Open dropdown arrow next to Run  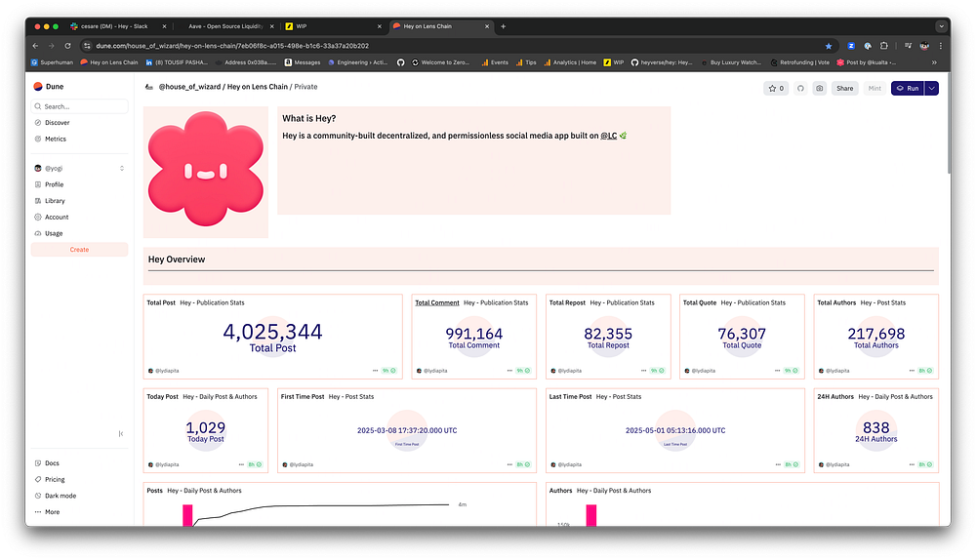click(x=931, y=89)
